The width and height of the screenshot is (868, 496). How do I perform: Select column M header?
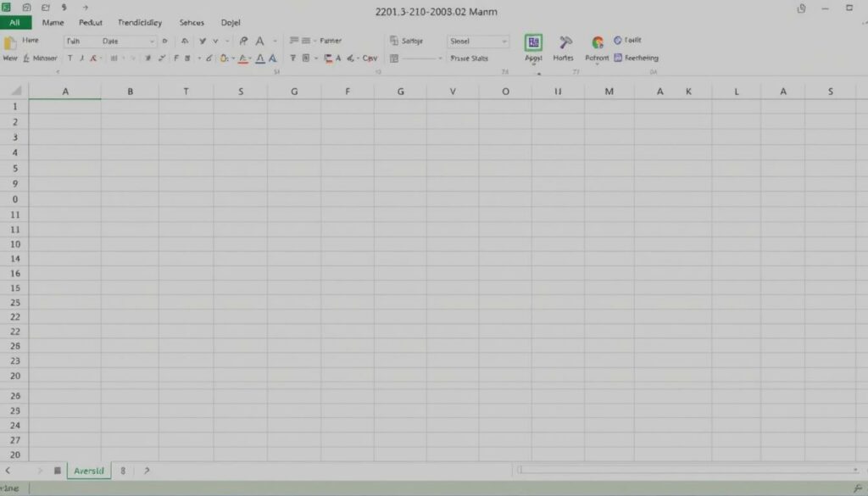[609, 92]
